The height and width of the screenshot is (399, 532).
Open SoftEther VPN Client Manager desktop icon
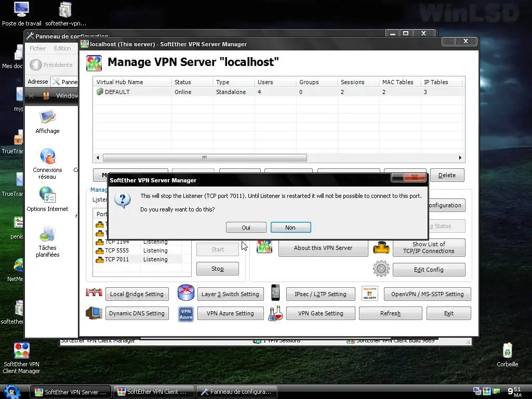pyautogui.click(x=21, y=358)
